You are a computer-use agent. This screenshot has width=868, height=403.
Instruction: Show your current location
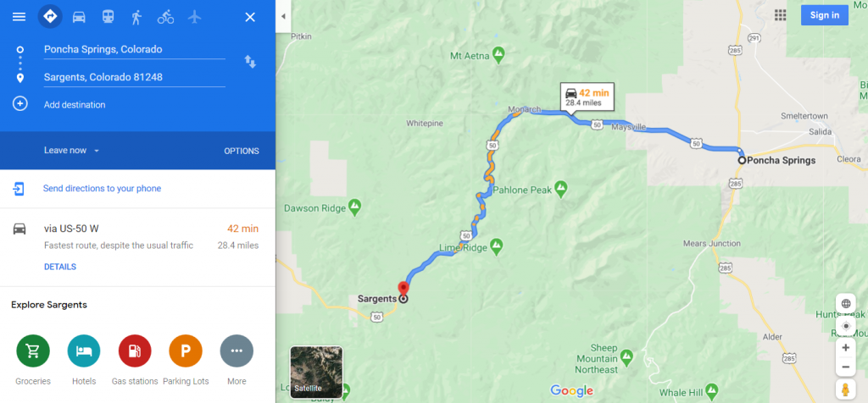(845, 326)
